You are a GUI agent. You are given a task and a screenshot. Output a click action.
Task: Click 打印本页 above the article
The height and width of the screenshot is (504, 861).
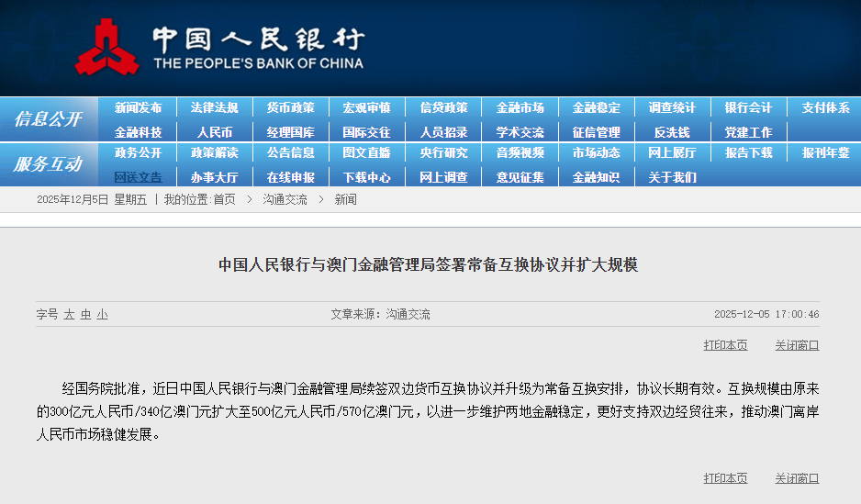[x=725, y=345]
